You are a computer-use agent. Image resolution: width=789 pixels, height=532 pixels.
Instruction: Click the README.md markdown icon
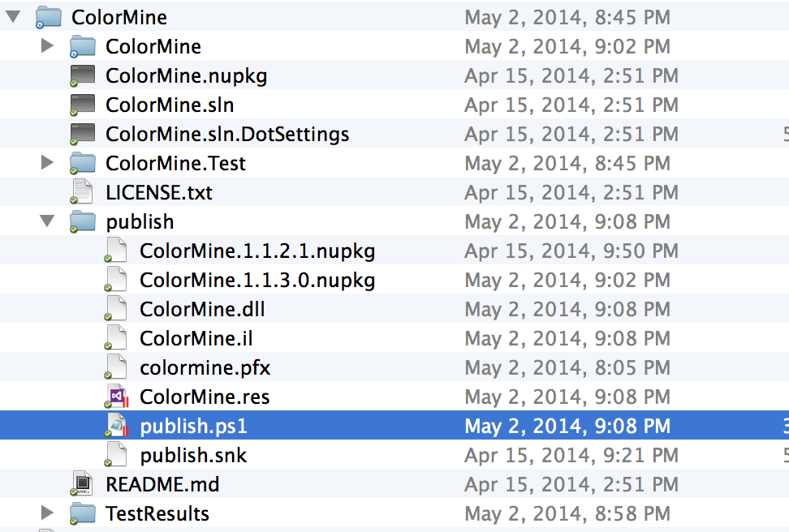click(x=81, y=483)
